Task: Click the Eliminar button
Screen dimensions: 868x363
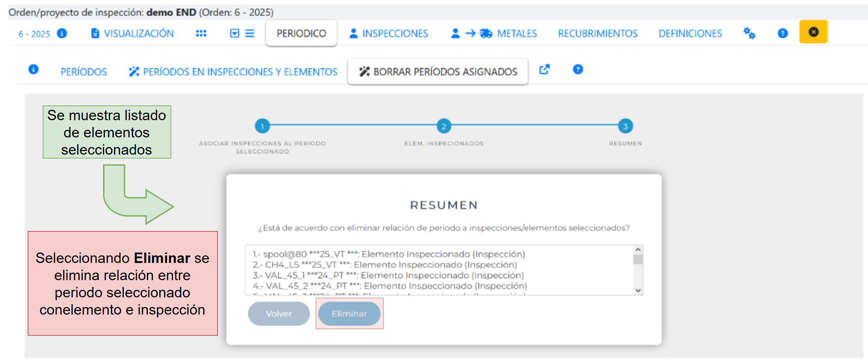Action: point(349,313)
